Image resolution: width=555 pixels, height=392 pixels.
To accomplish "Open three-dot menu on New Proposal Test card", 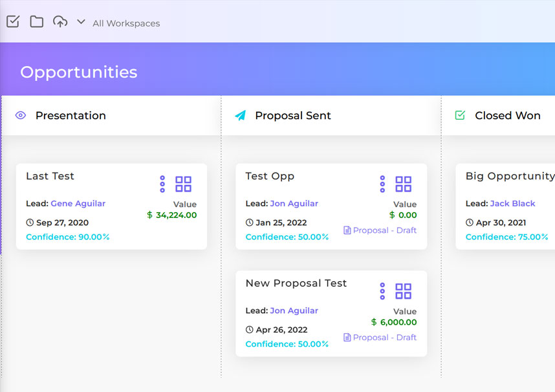I will point(382,291).
